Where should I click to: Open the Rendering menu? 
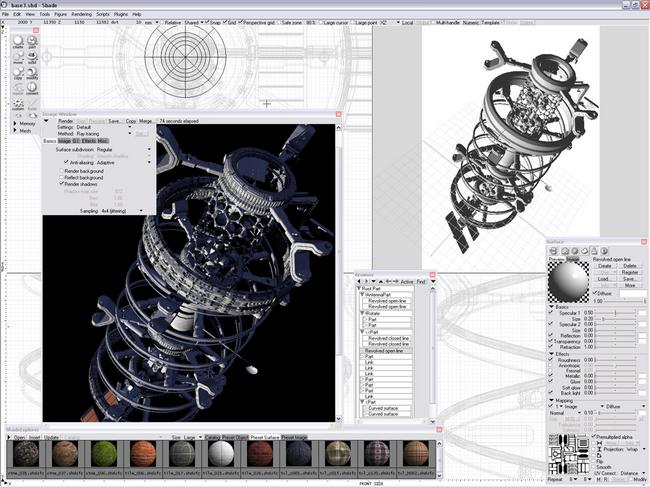click(82, 14)
